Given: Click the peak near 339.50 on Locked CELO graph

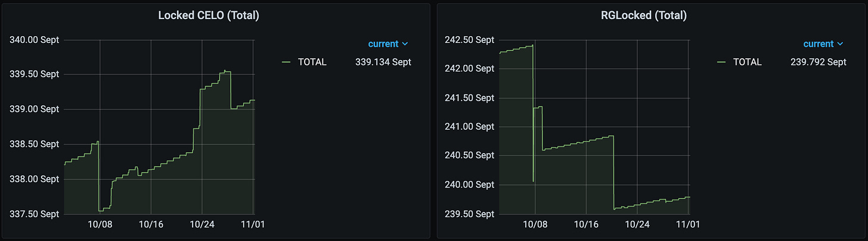Looking at the screenshot, I should click(225, 71).
